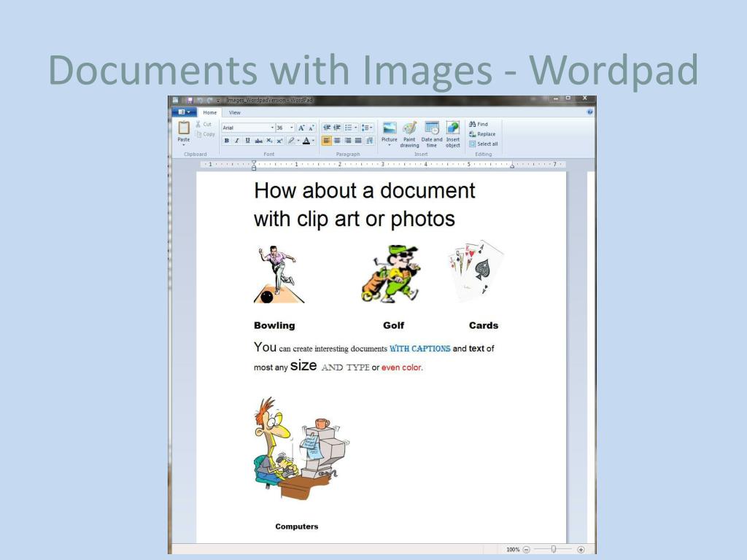Apply Italic formatting
This screenshot has width=747, height=560.
tap(237, 141)
